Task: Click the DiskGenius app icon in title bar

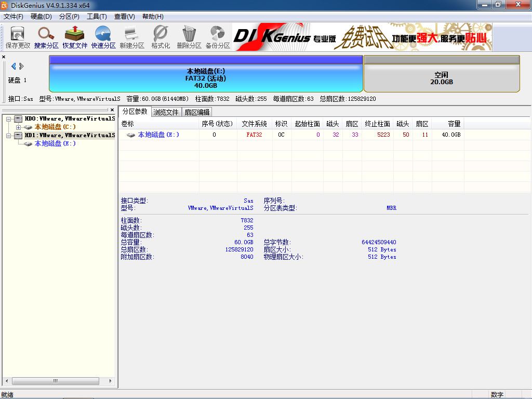Action: pos(4,5)
